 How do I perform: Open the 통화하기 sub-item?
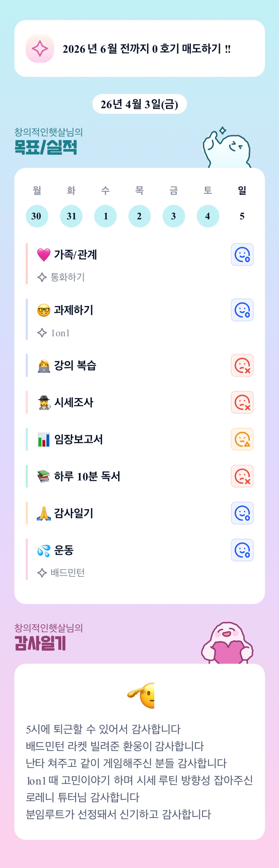tap(67, 277)
